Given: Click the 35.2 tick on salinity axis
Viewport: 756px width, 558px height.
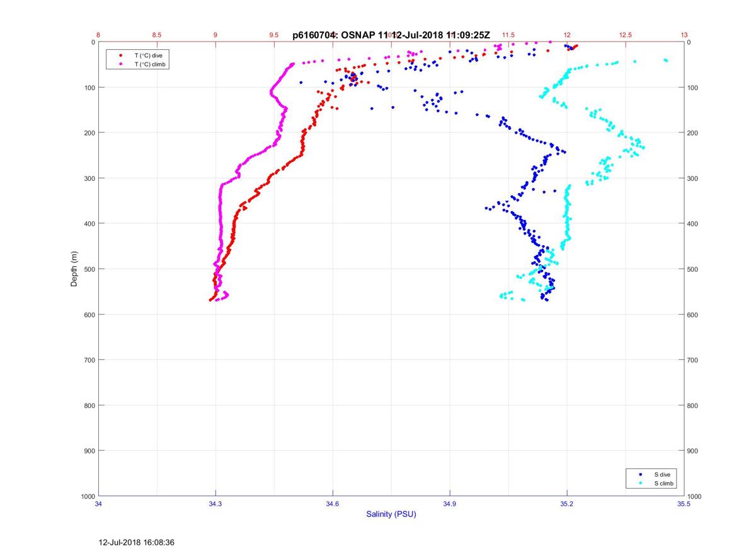Looking at the screenshot, I should pyautogui.click(x=567, y=504).
